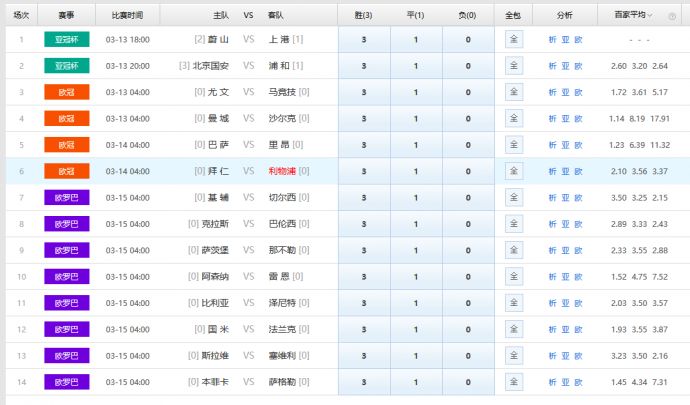This screenshot has height=405, width=690.
Task: Click the 亚冠杯 badge in match 2
Action: [x=67, y=66]
